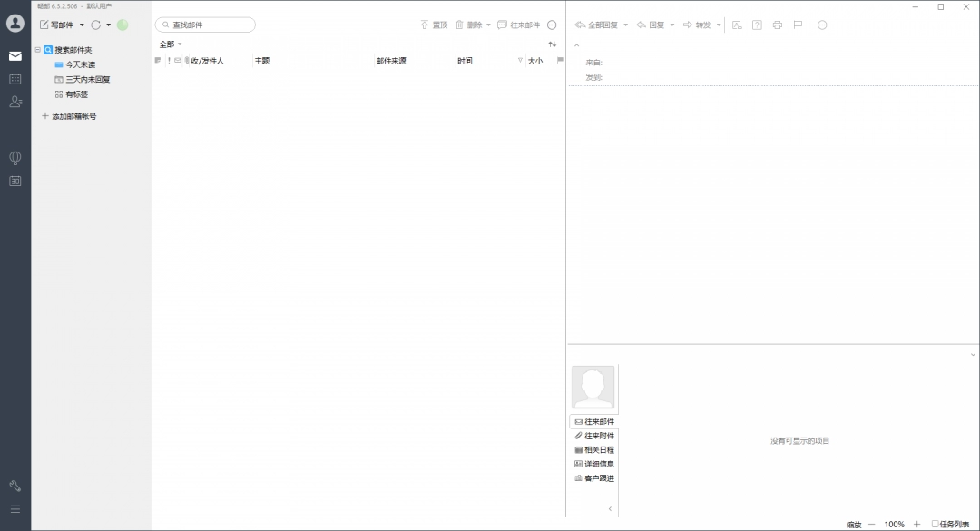Image resolution: width=980 pixels, height=531 pixels.
Task: Open the more options circle in the list toolbar
Action: 552,25
